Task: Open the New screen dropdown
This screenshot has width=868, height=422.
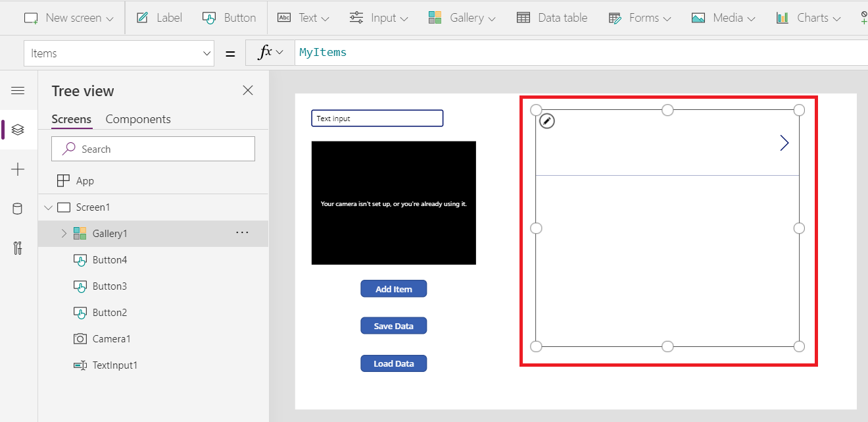Action: (69, 18)
